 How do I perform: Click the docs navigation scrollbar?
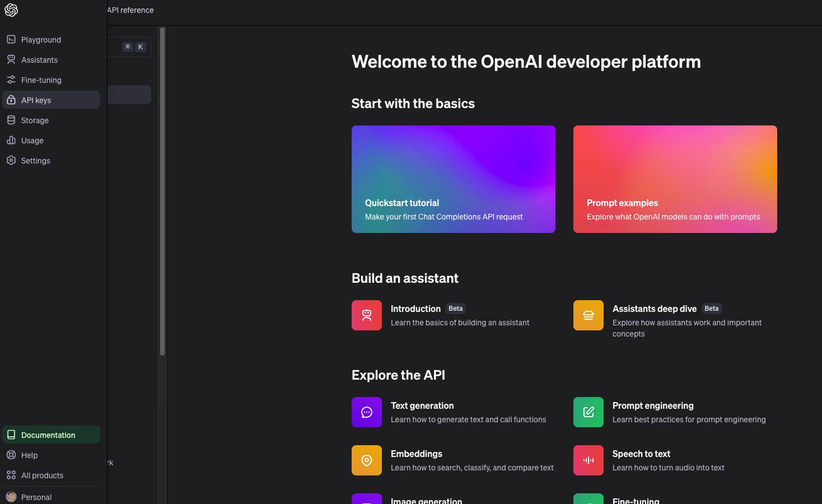click(x=162, y=190)
